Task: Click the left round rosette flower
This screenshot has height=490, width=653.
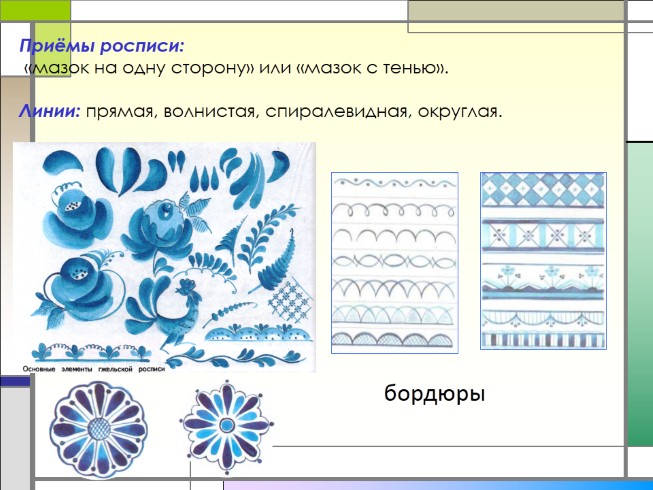Action: coord(97,428)
